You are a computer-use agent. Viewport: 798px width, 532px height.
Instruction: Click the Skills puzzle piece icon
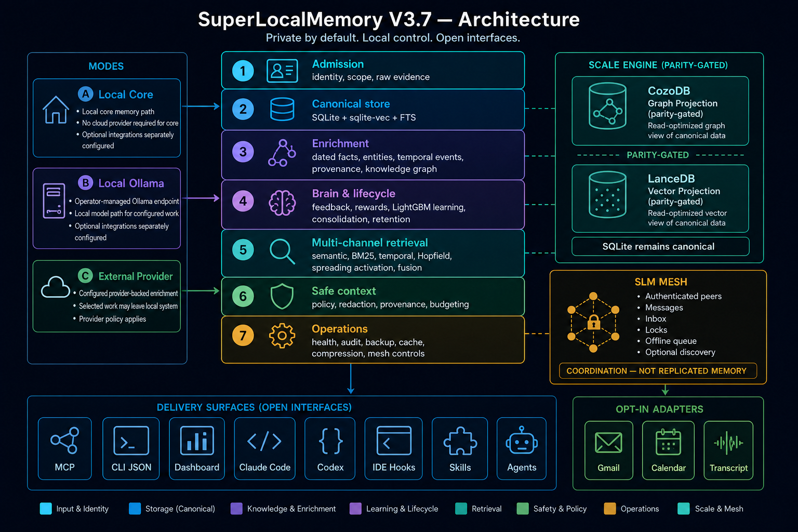click(460, 441)
